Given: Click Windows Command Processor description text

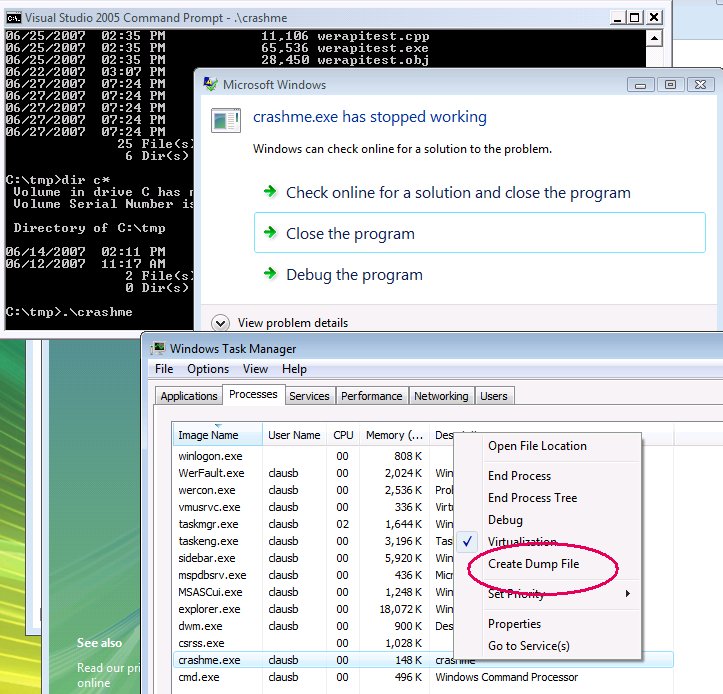Looking at the screenshot, I should (x=506, y=677).
